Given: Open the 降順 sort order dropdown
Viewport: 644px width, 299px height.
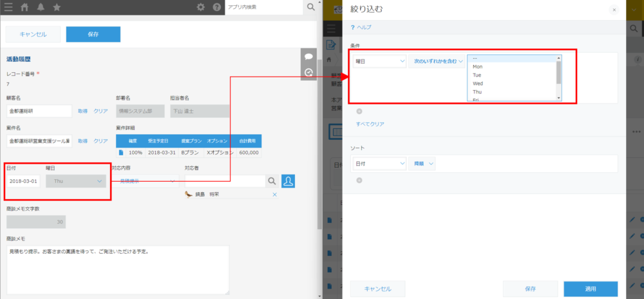Looking at the screenshot, I should point(423,164).
